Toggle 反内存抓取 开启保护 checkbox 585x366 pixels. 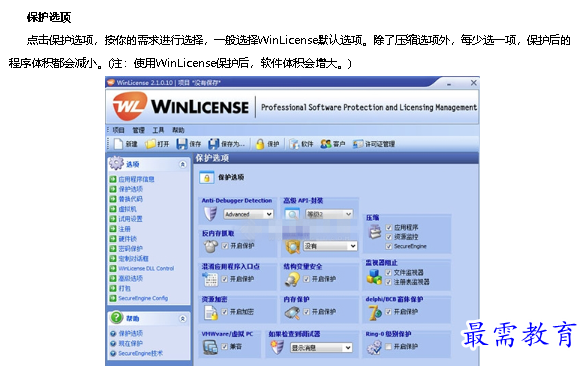(x=225, y=246)
